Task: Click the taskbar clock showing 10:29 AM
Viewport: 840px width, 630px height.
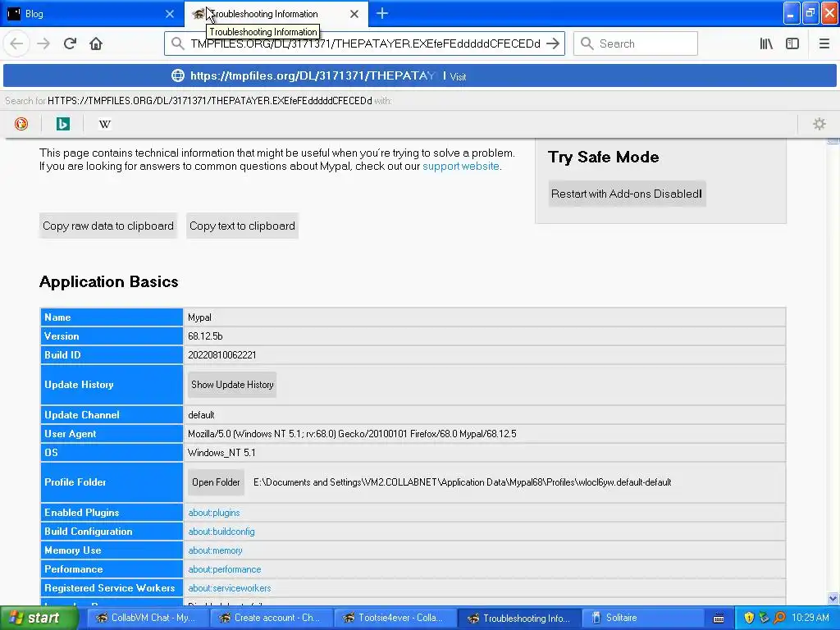Action: click(x=810, y=618)
